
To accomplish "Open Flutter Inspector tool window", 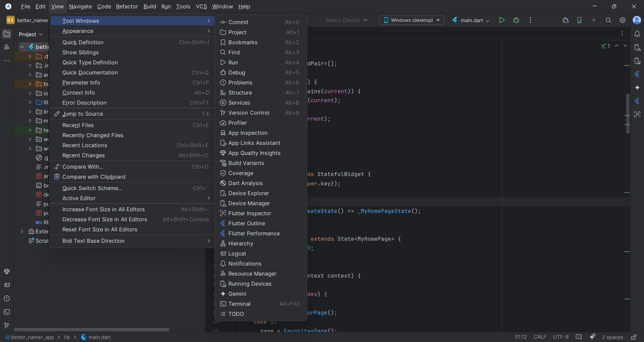I will (250, 213).
